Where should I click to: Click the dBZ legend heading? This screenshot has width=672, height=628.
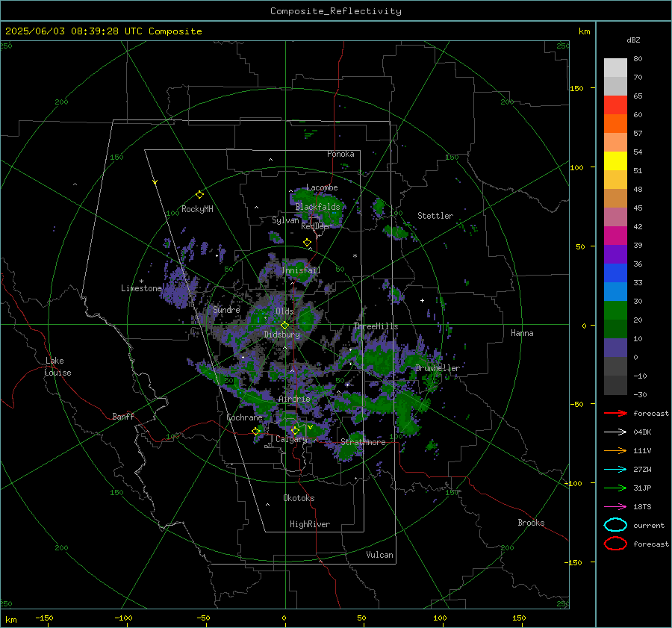pos(633,40)
